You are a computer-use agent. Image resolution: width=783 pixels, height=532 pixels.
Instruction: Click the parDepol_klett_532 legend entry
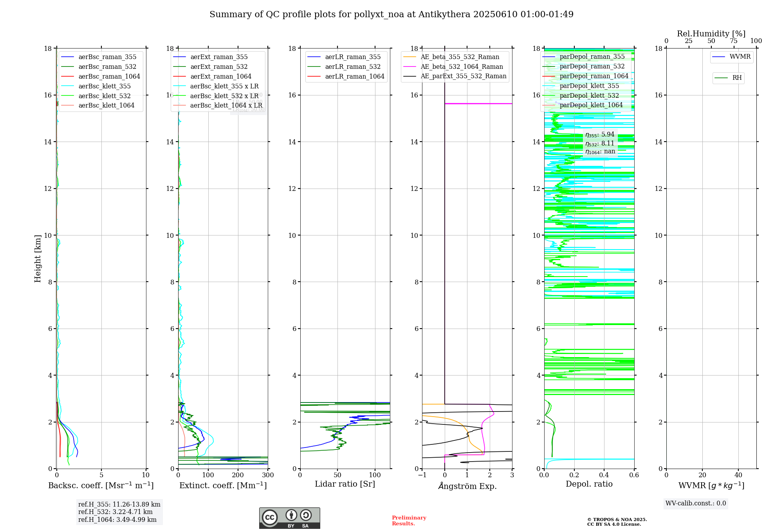tap(581, 96)
